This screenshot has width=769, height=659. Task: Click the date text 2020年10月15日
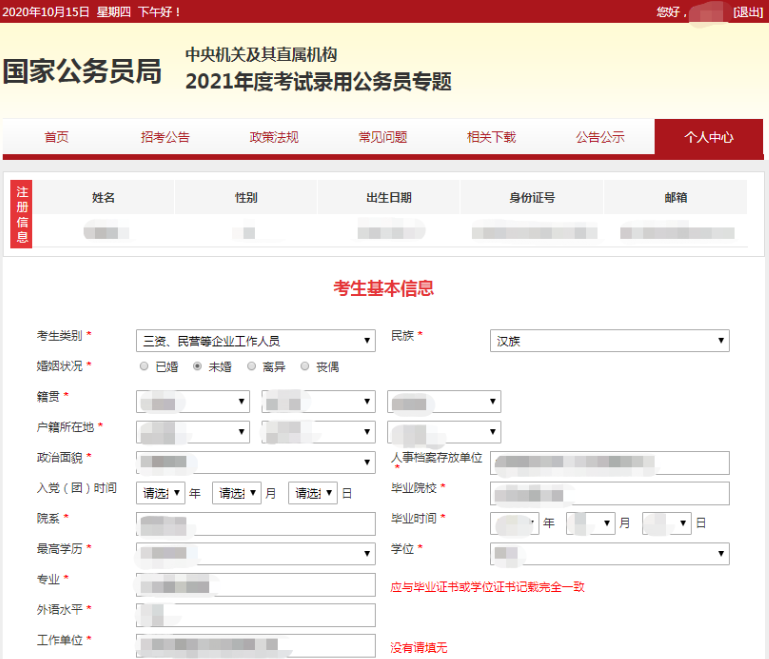tap(46, 12)
